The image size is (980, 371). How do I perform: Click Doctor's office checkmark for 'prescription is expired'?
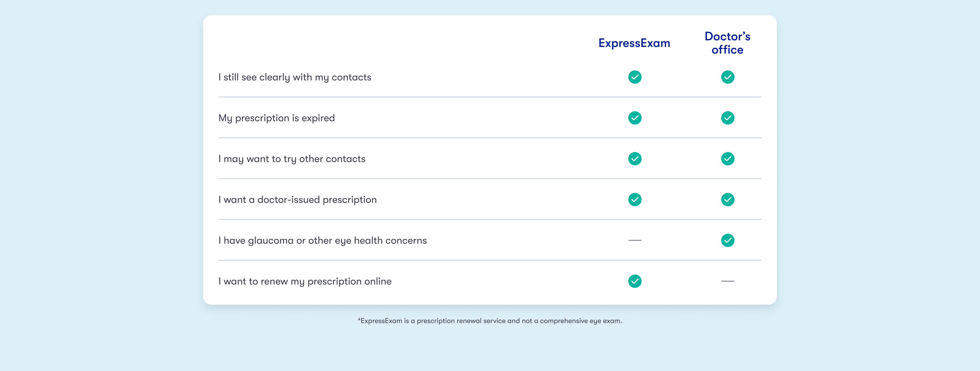tap(727, 118)
